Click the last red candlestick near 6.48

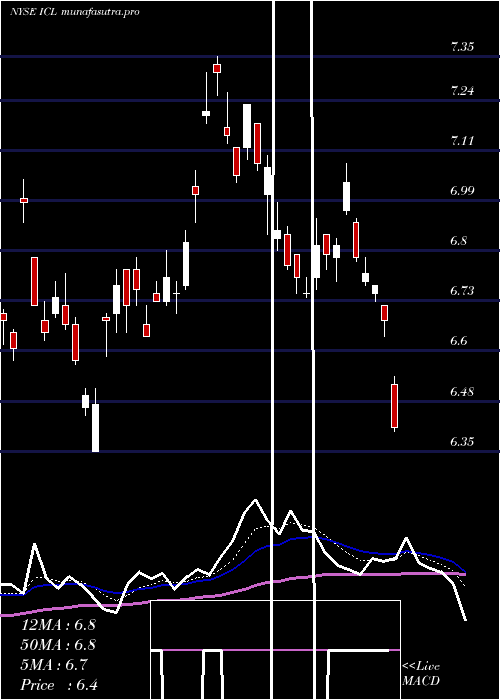395,405
